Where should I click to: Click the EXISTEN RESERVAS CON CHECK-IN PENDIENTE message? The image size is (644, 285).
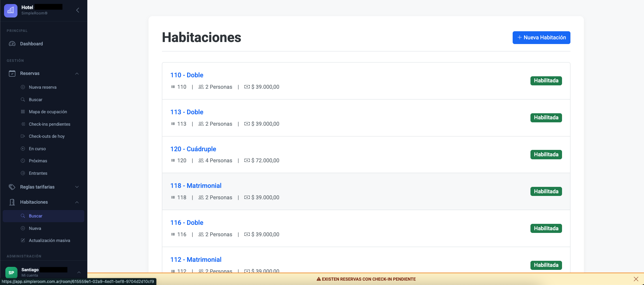point(369,279)
